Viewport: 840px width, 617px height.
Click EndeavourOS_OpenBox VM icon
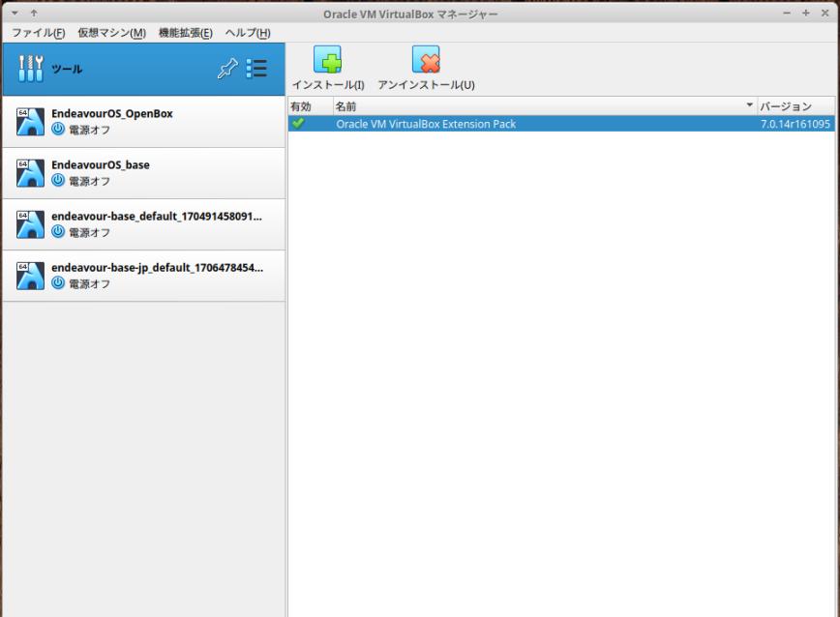30,122
